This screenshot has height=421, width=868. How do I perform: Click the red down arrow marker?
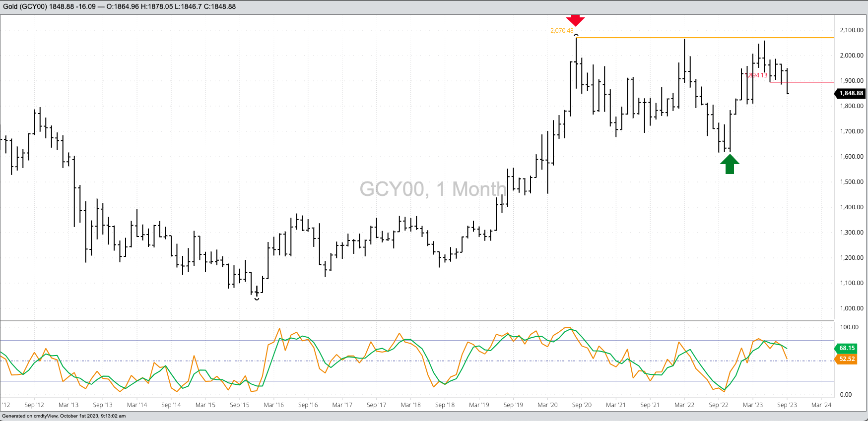click(x=575, y=20)
